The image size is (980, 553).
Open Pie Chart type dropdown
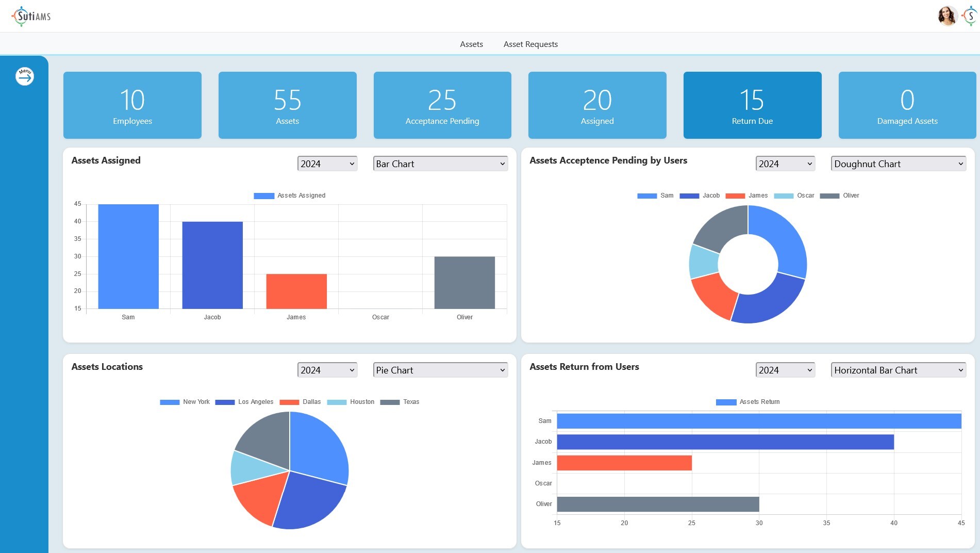coord(440,370)
